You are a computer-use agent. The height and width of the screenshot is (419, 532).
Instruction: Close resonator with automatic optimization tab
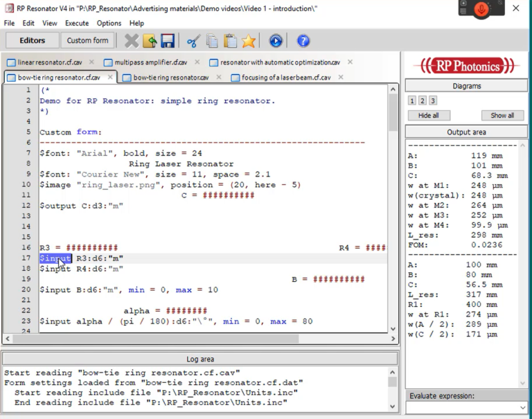[350, 62]
